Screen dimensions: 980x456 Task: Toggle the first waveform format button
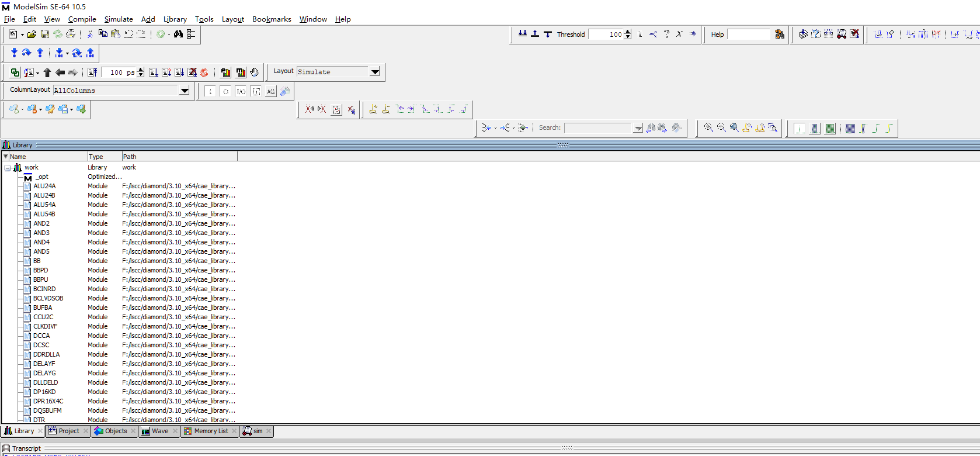(800, 129)
